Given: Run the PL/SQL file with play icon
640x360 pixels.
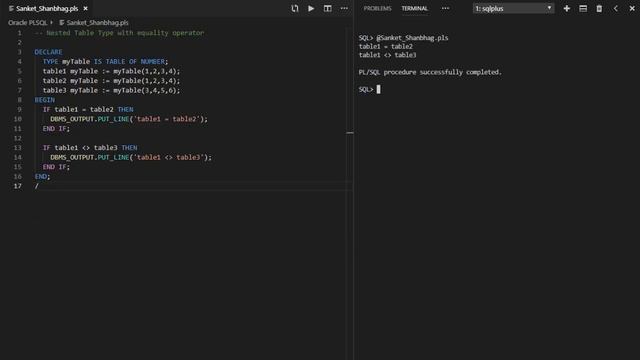Looking at the screenshot, I should (311, 9).
